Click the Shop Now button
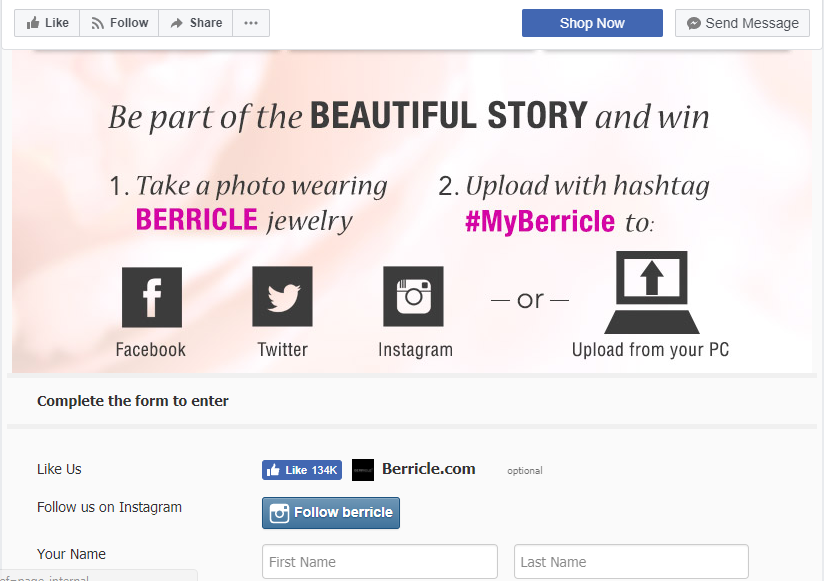This screenshot has width=824, height=581. tap(592, 23)
